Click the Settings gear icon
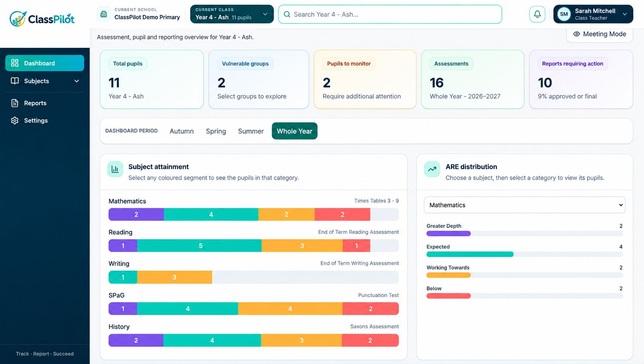This screenshot has height=364, width=644. click(x=15, y=120)
